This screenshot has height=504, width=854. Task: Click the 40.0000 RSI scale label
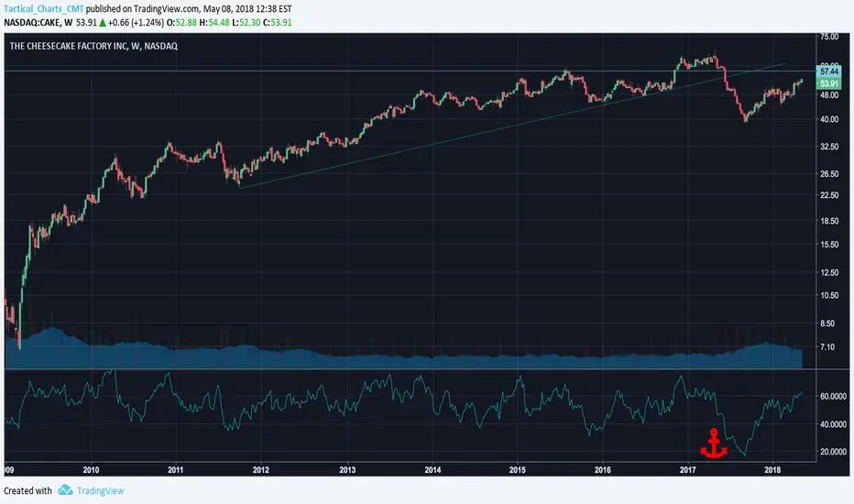833,424
